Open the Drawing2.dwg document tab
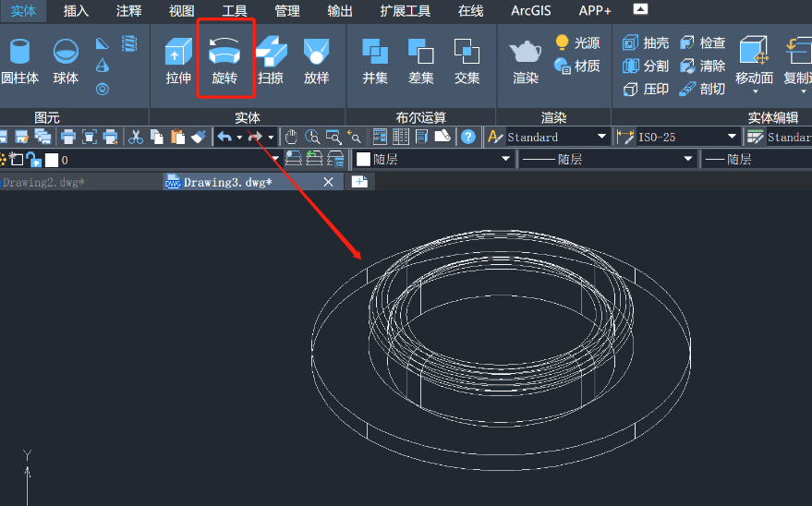 point(44,182)
